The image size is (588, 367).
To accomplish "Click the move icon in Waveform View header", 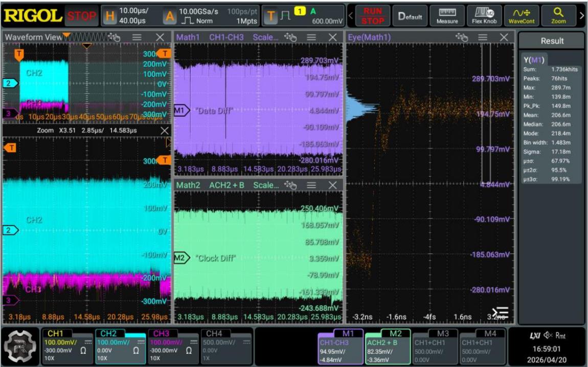I will [x=114, y=37].
